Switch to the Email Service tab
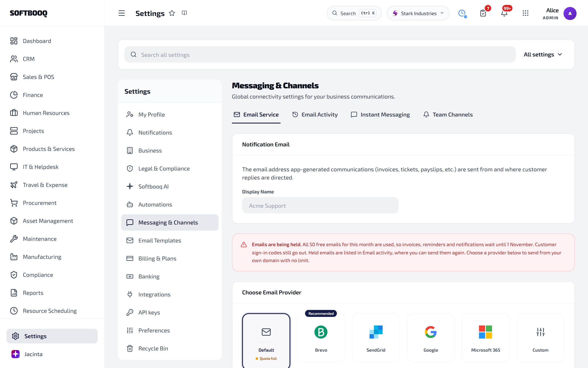The image size is (588, 368). pos(256,115)
